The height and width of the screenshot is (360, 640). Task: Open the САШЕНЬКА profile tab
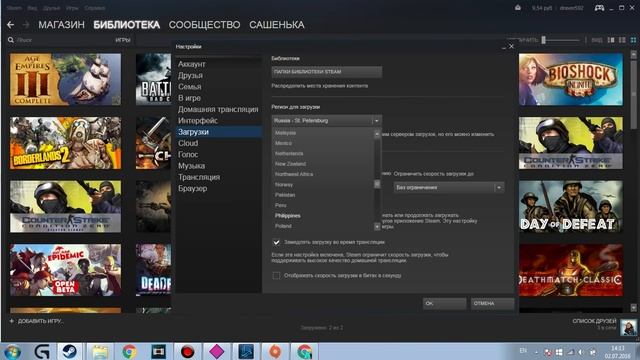tap(277, 25)
